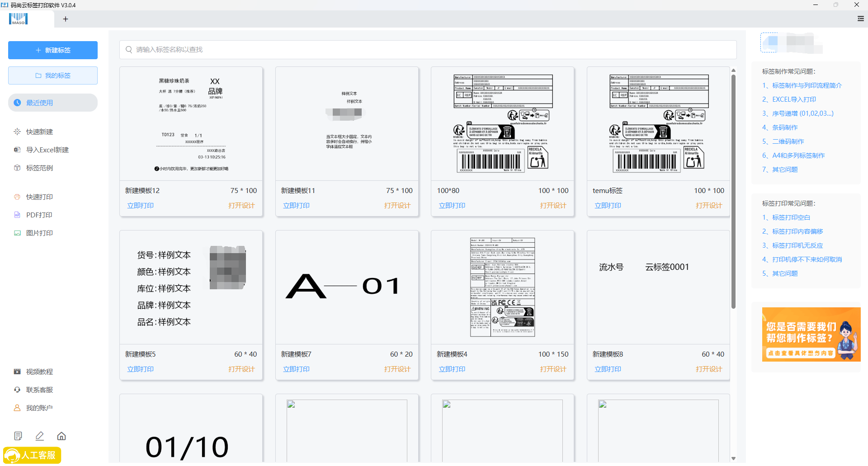
Task: Open 视频教程 video tutorials
Action: 40,372
